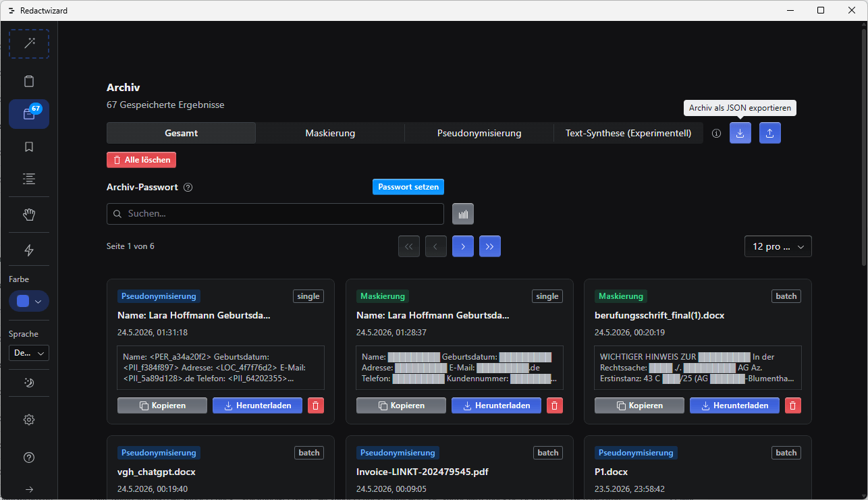Click the P1.docx card title
The image size is (868, 500).
click(613, 472)
